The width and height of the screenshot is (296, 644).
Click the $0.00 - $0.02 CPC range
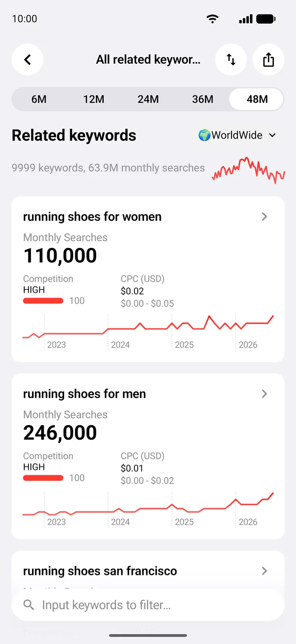pyautogui.click(x=147, y=481)
